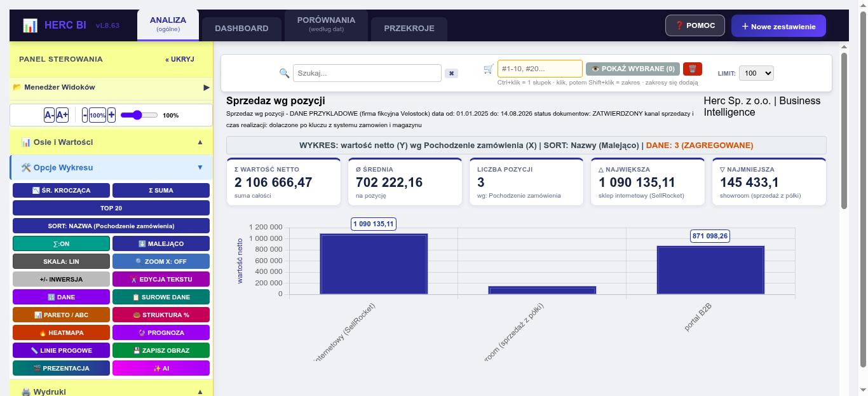Screen dimensions: 868x396
Task: Click the Menedżer Widoków folder icon
Action: tap(17, 87)
